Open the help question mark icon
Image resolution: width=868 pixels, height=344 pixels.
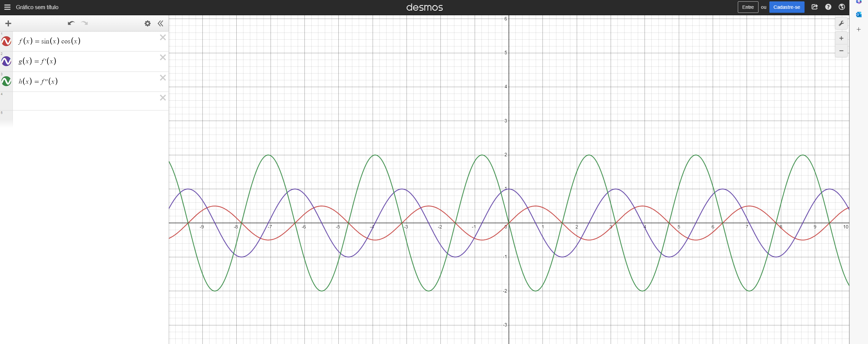pyautogui.click(x=828, y=7)
